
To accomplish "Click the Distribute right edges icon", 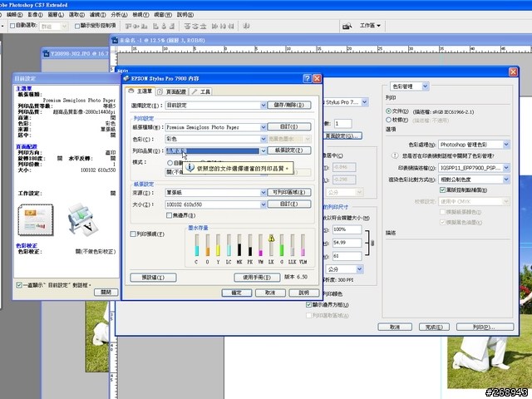I will [231, 26].
